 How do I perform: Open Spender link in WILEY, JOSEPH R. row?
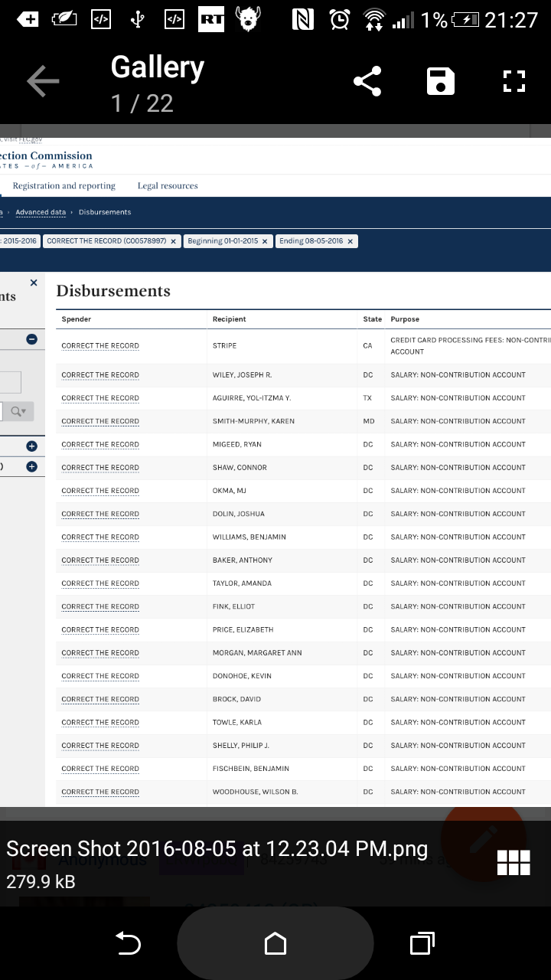click(100, 375)
